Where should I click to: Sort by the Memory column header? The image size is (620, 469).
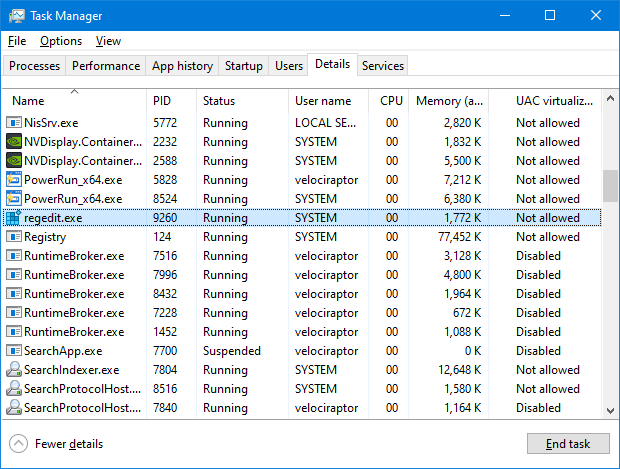450,101
